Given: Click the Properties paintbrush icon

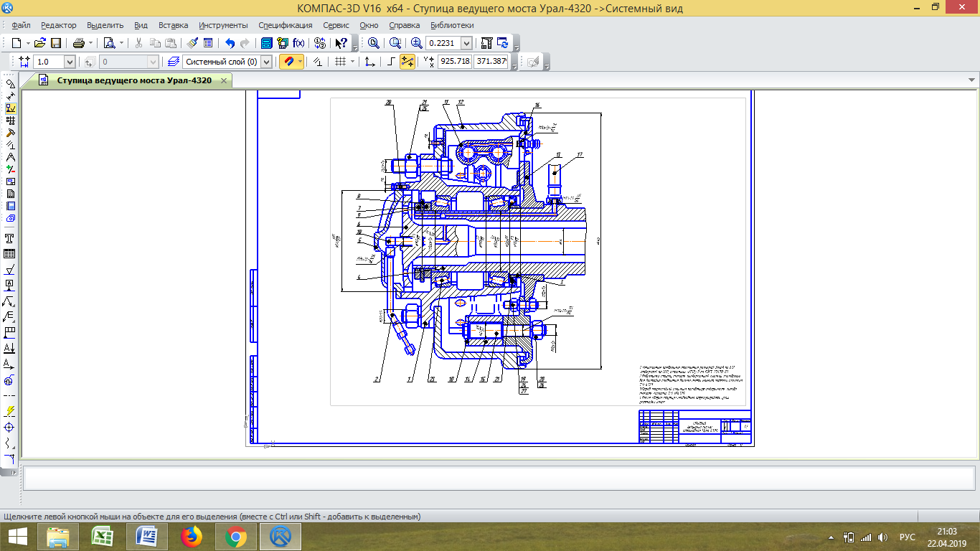Looking at the screenshot, I should pyautogui.click(x=192, y=43).
